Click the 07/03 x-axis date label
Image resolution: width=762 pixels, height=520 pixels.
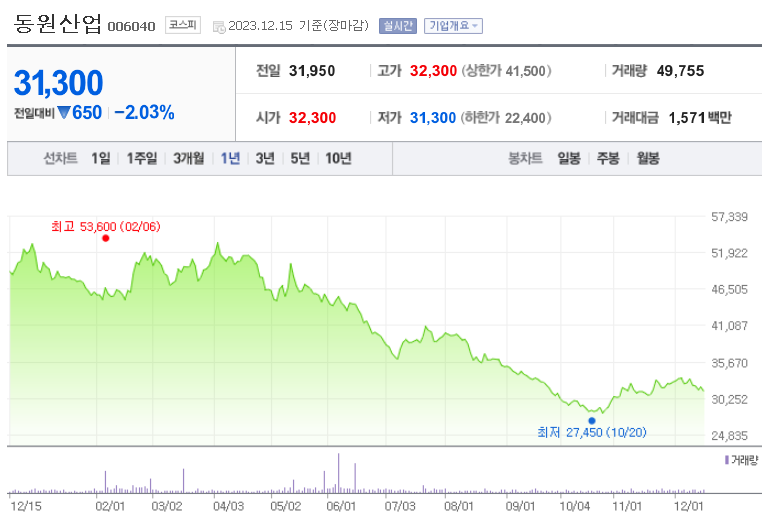point(400,506)
